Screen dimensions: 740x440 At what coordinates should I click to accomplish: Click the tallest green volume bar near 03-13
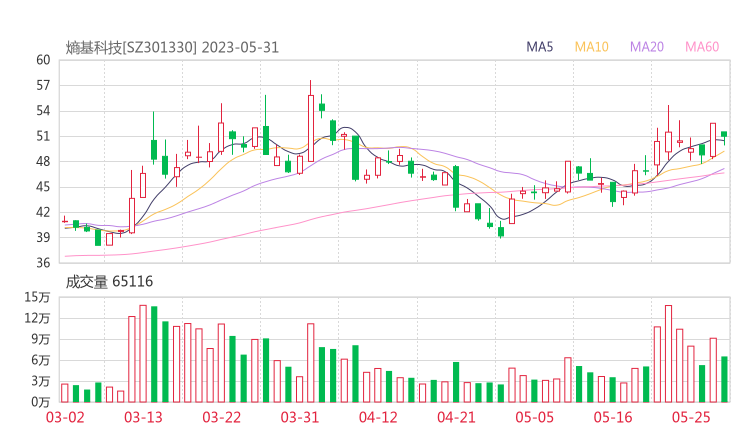click(x=154, y=355)
